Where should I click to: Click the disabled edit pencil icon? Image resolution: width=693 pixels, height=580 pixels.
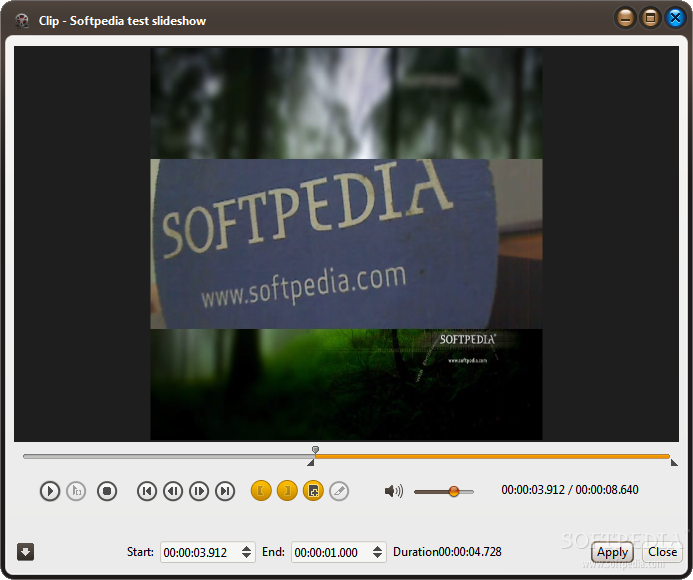[x=339, y=491]
